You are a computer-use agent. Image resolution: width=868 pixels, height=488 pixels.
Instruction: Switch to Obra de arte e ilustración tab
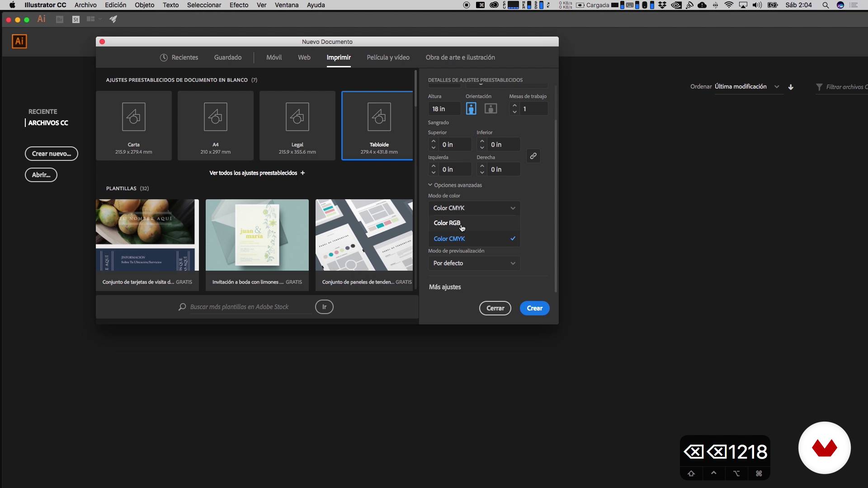(460, 57)
